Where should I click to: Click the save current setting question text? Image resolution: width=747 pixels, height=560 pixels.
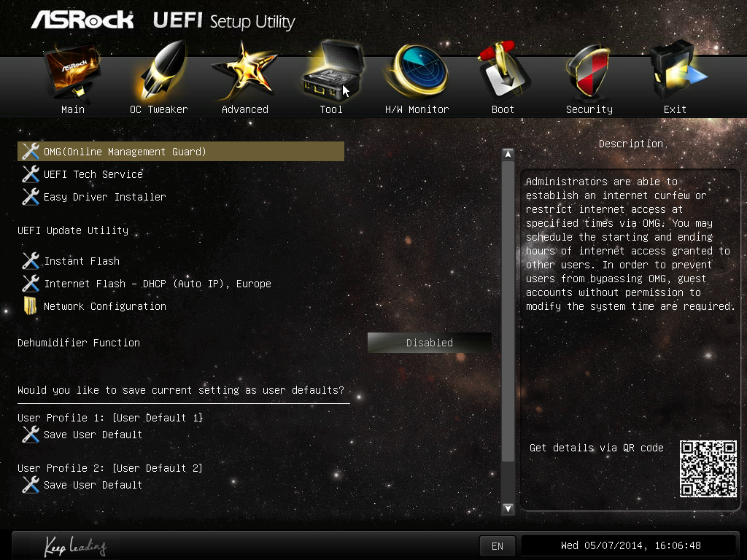point(181,391)
